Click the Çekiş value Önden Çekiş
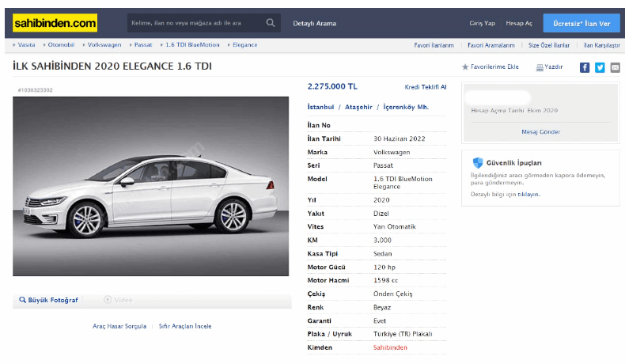 tap(393, 294)
